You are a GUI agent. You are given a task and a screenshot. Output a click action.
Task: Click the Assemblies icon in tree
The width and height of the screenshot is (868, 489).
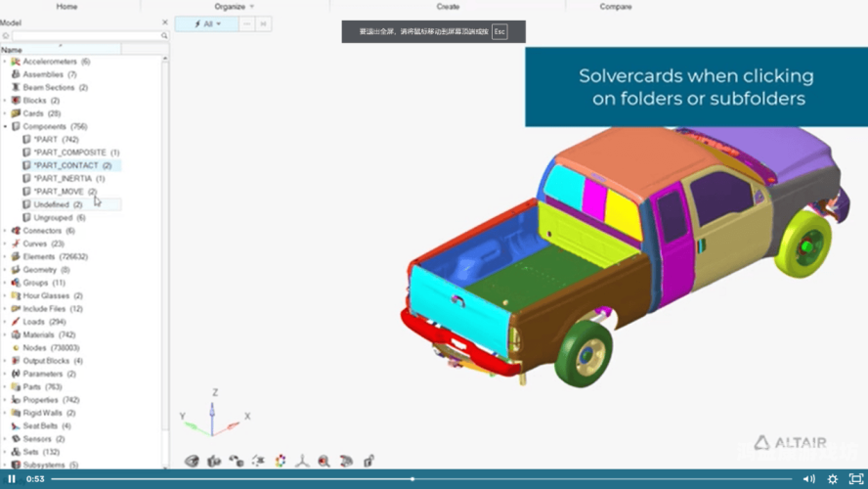click(x=16, y=74)
